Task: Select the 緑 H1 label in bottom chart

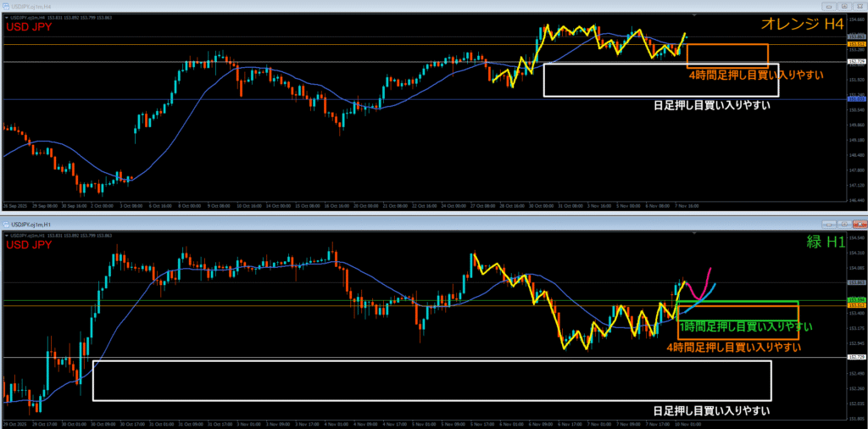Action: 824,242
